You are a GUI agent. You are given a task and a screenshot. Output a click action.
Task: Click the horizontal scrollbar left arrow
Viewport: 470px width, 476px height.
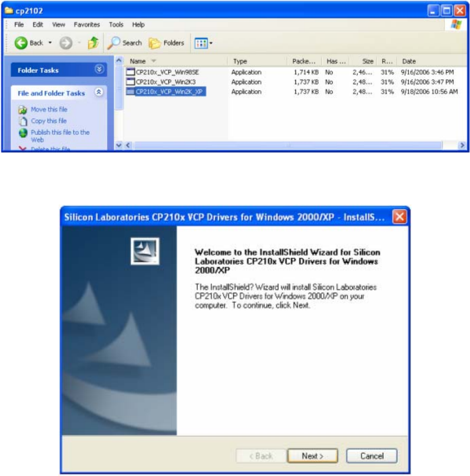(128, 146)
